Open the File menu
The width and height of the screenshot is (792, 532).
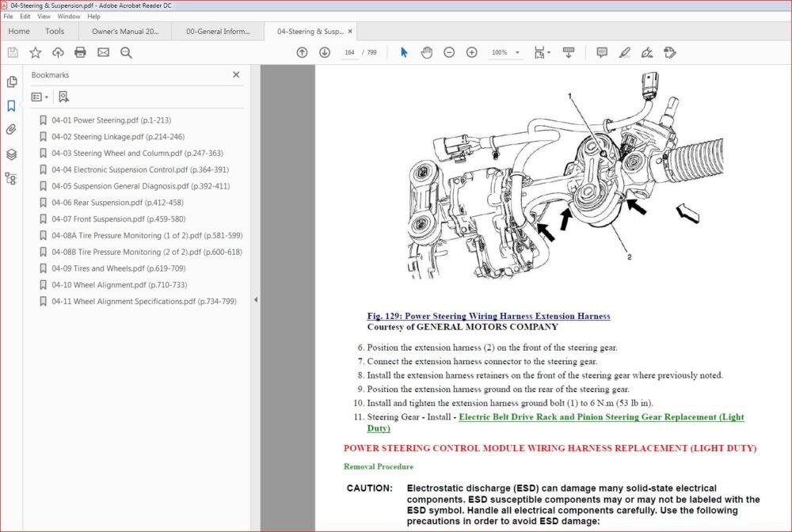tap(8, 16)
